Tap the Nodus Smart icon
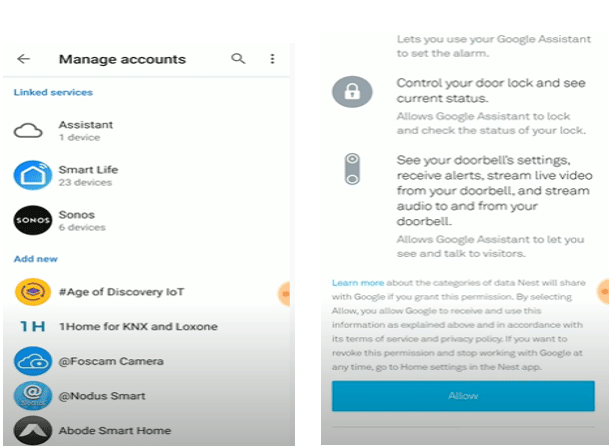This screenshot has width=614, height=448. tap(33, 396)
